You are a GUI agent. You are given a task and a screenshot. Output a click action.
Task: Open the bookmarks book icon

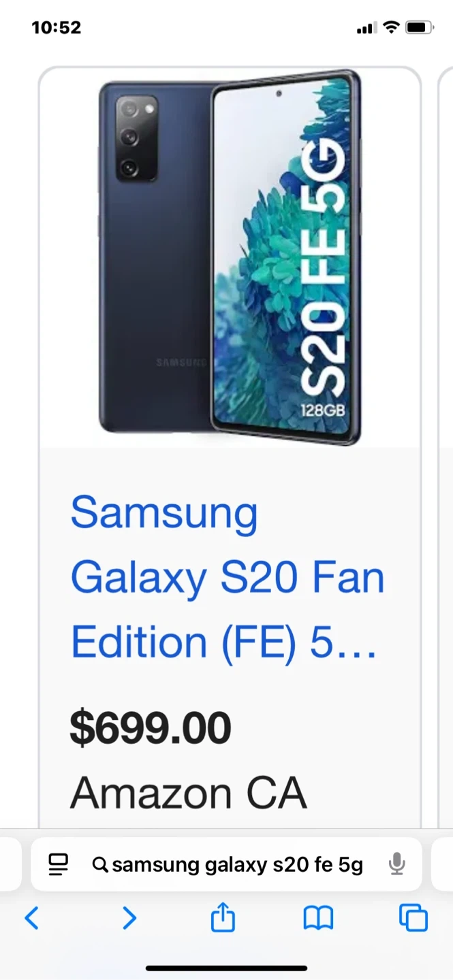pyautogui.click(x=318, y=919)
